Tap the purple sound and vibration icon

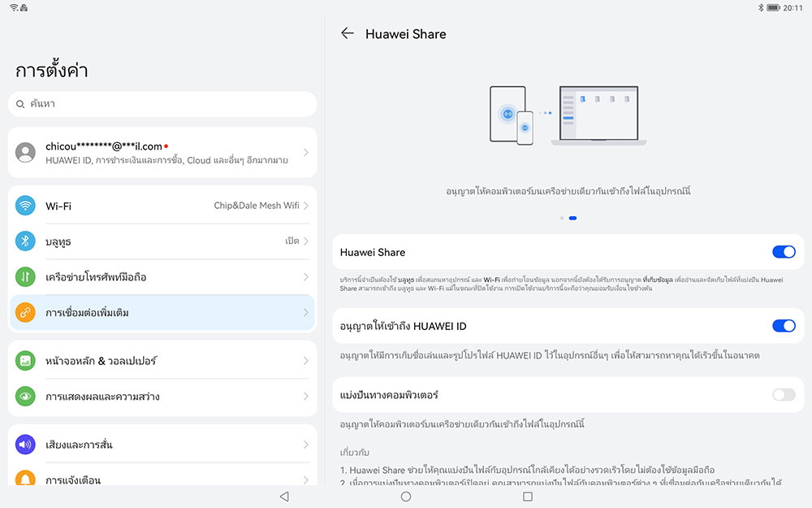click(x=25, y=445)
